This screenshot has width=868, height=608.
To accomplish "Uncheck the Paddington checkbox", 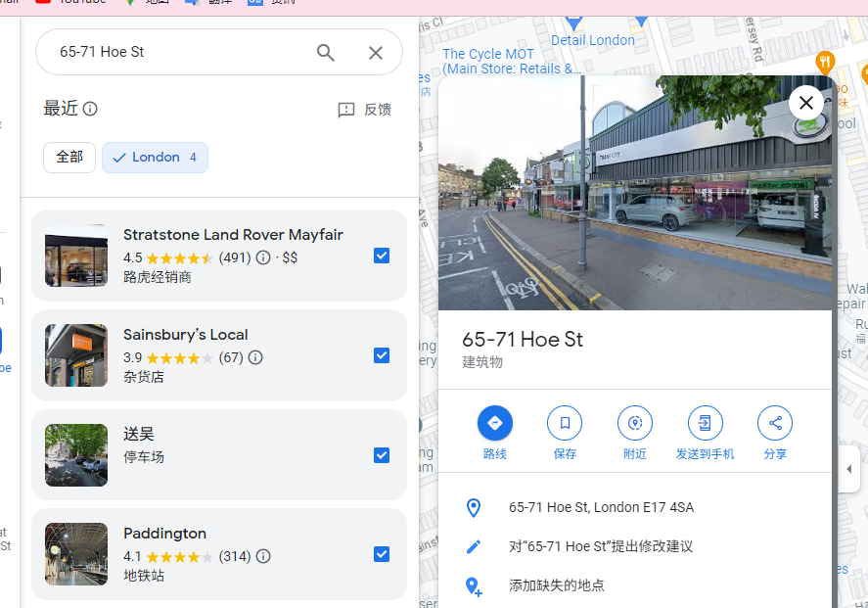I will tap(382, 554).
